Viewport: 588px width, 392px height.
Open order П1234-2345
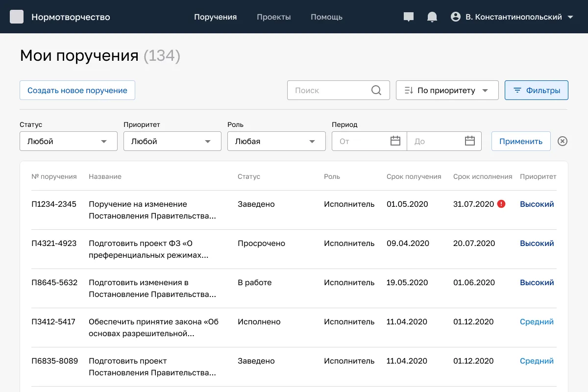[54, 204]
